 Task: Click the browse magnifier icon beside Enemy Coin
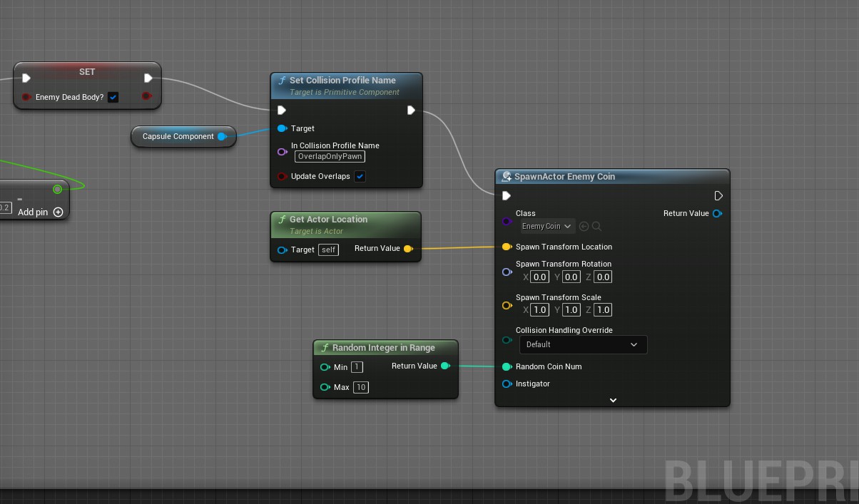[x=597, y=227]
